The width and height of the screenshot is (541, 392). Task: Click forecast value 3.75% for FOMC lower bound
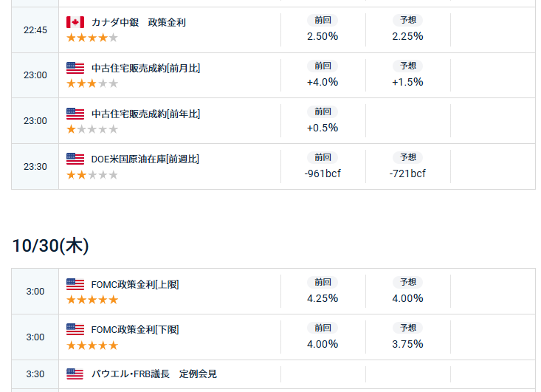click(407, 344)
